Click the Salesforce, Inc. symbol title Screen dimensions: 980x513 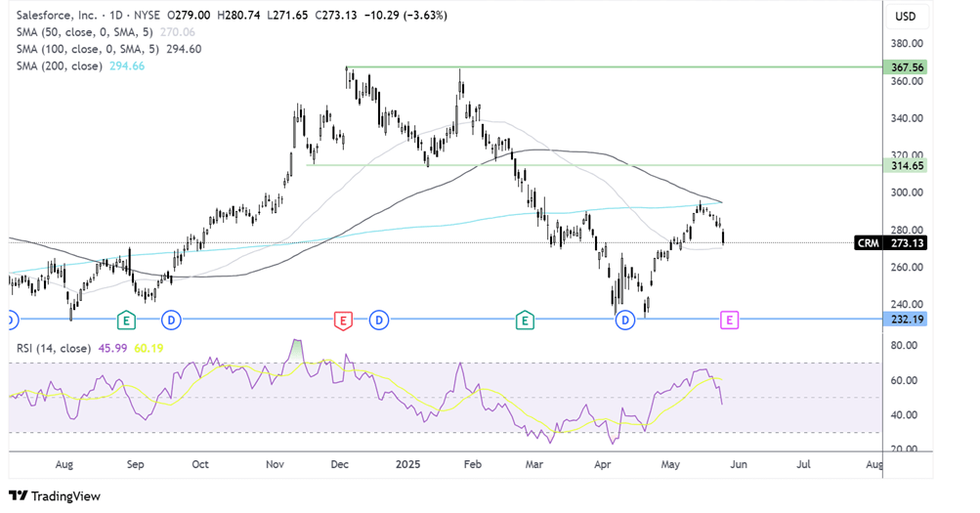(x=57, y=15)
